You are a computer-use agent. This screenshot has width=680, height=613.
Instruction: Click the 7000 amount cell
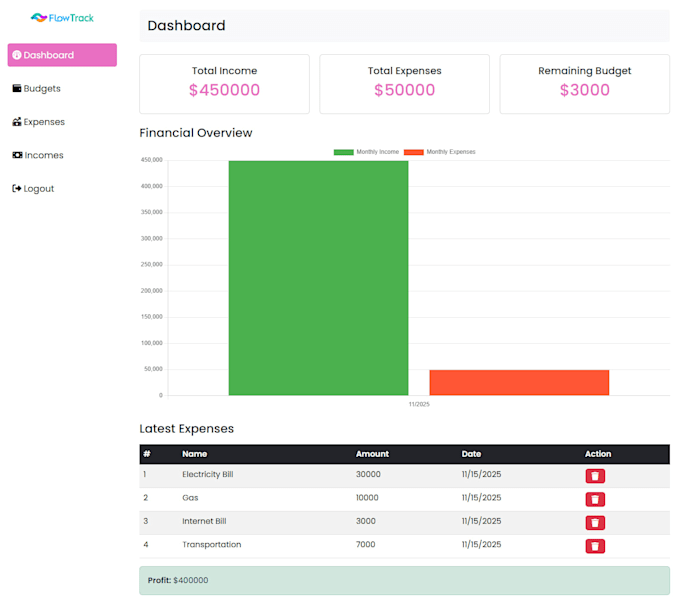pyautogui.click(x=366, y=545)
